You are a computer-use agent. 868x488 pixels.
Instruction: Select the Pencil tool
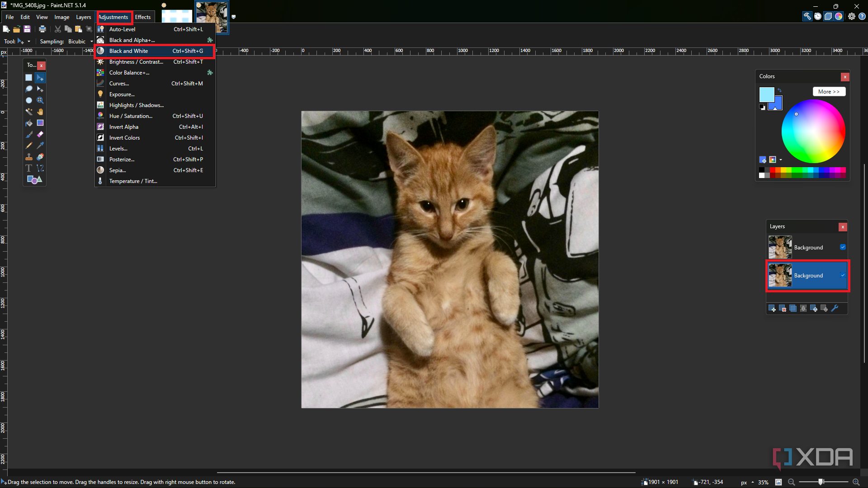(x=29, y=145)
